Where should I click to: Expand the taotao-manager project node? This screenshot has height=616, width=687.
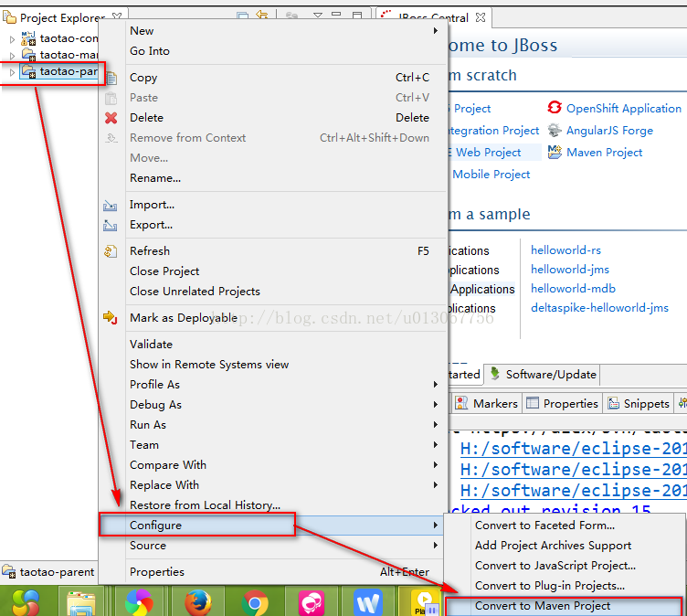[12, 55]
